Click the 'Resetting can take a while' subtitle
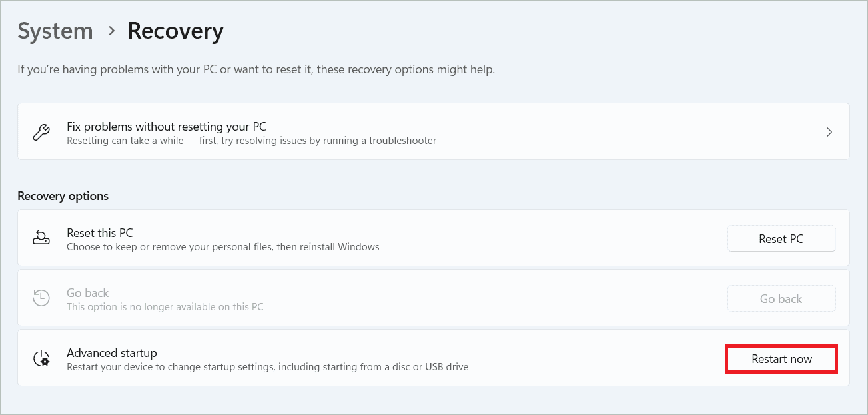The height and width of the screenshot is (415, 868). [252, 141]
